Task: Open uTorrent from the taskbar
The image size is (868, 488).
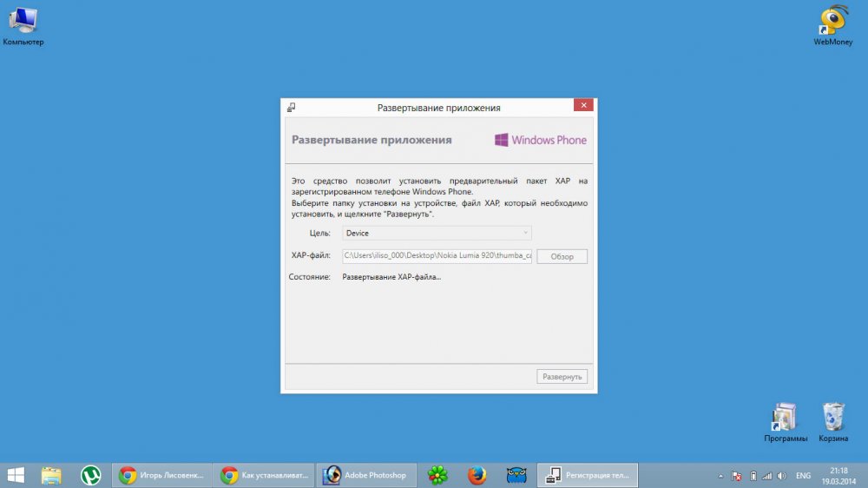Action: tap(91, 475)
